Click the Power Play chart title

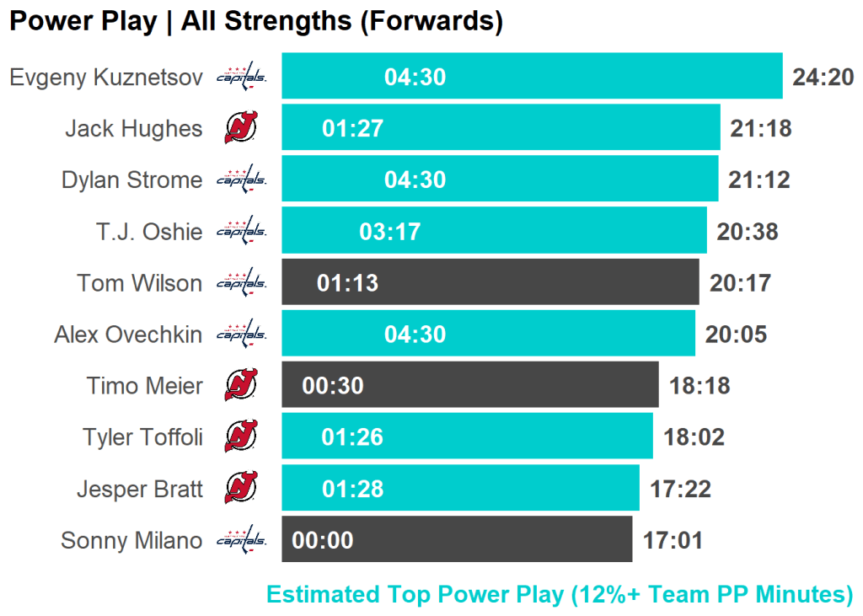256,22
